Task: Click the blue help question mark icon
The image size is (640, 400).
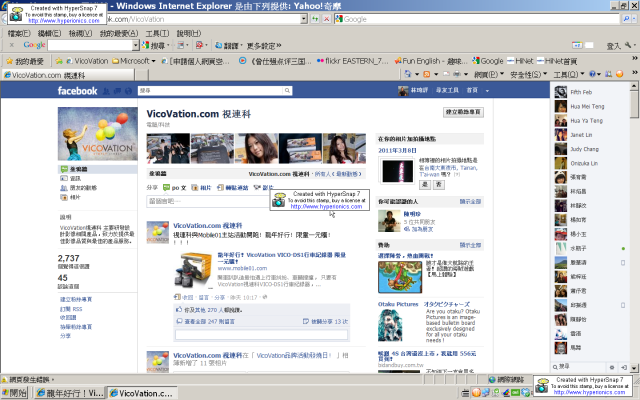Action: click(592, 74)
